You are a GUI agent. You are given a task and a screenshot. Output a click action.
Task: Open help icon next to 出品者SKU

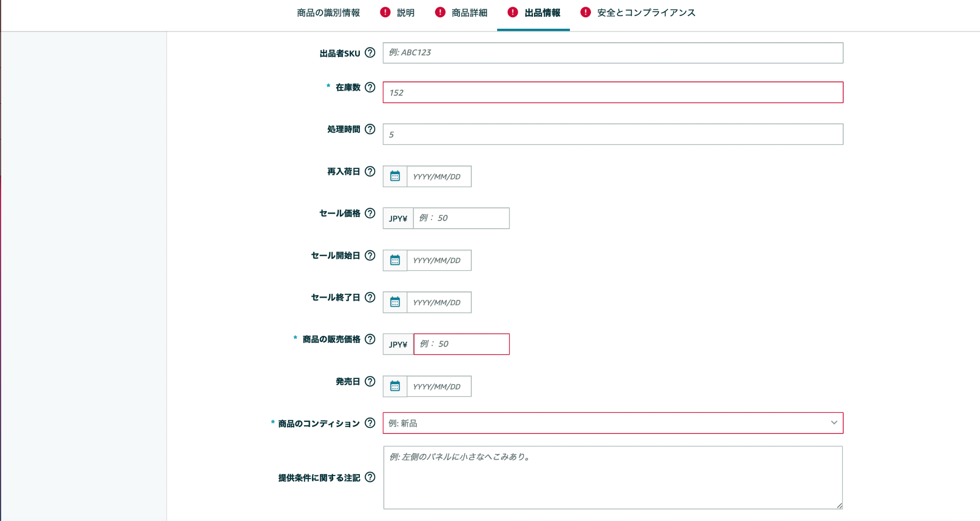(370, 53)
